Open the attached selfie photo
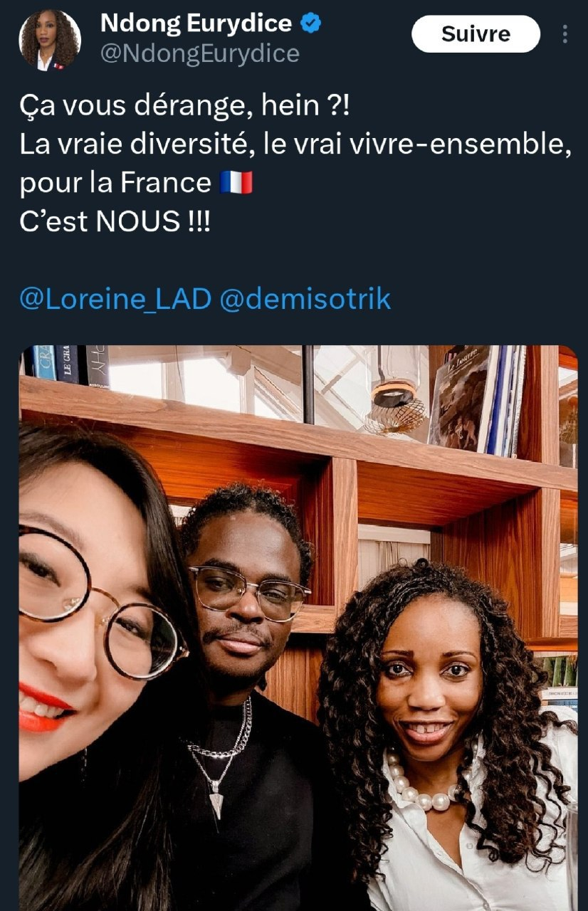 click(x=298, y=628)
